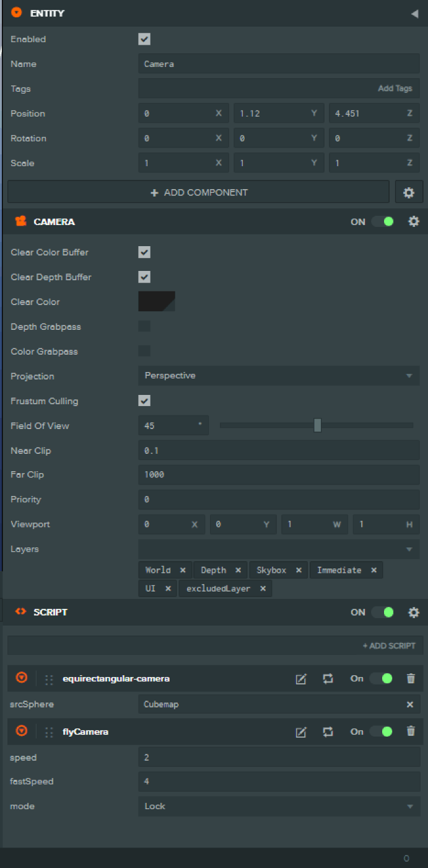This screenshot has height=868, width=428.
Task: Open Camera component settings gear
Action: pyautogui.click(x=414, y=221)
